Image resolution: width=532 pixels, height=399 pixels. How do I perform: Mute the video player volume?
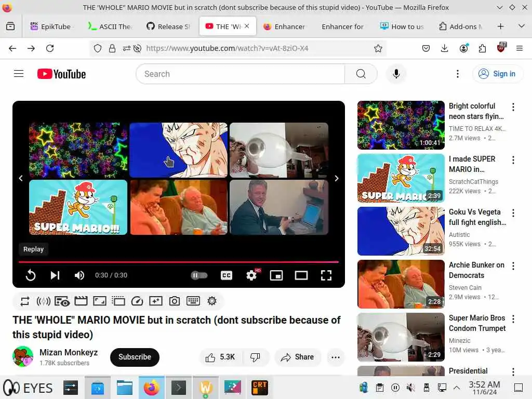pos(79,275)
